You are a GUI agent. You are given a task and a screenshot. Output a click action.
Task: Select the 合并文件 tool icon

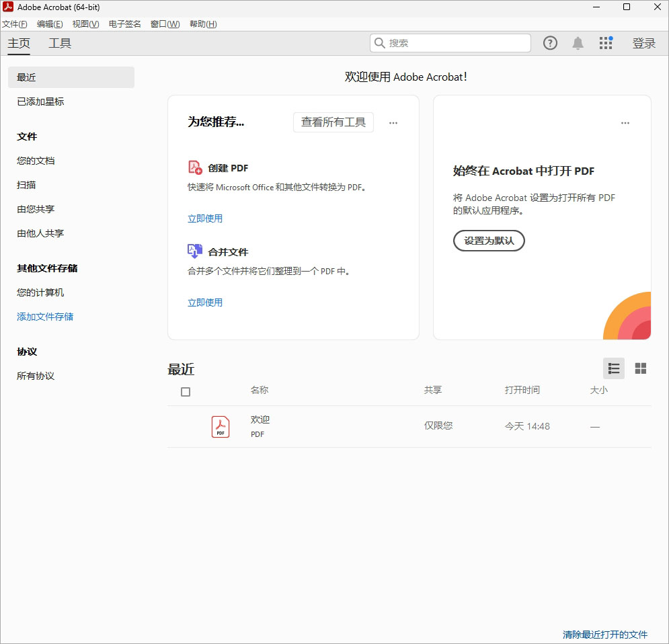click(195, 250)
